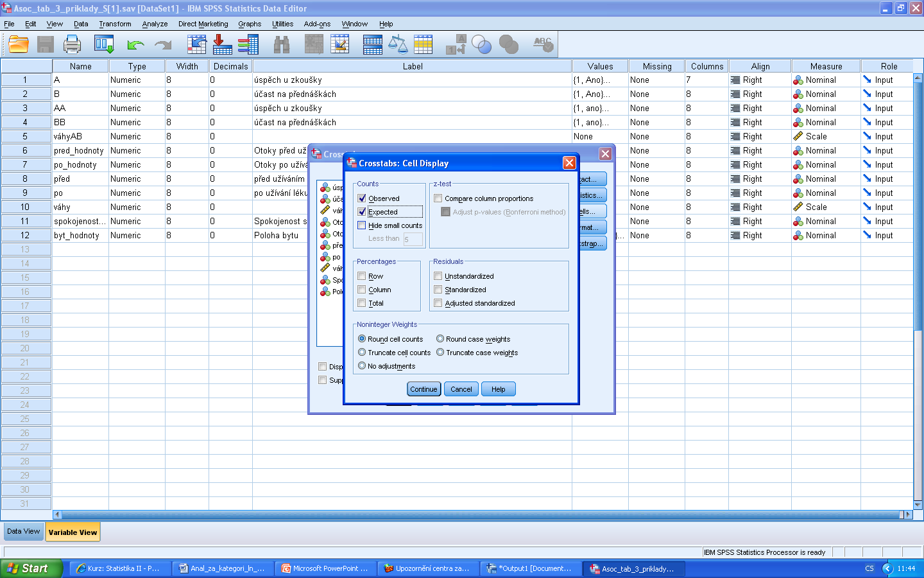
Task: Open data document via folder icon
Action: coord(19,45)
